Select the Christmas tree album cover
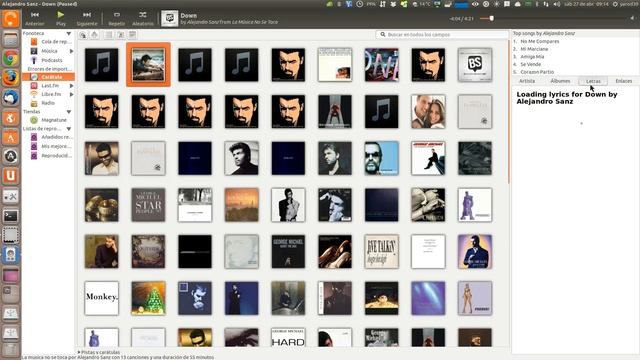 tap(148, 298)
